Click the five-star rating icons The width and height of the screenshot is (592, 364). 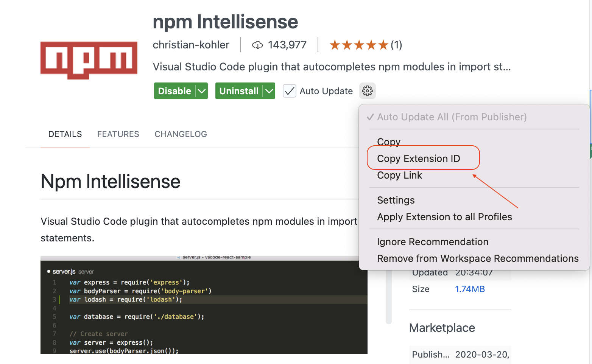358,45
